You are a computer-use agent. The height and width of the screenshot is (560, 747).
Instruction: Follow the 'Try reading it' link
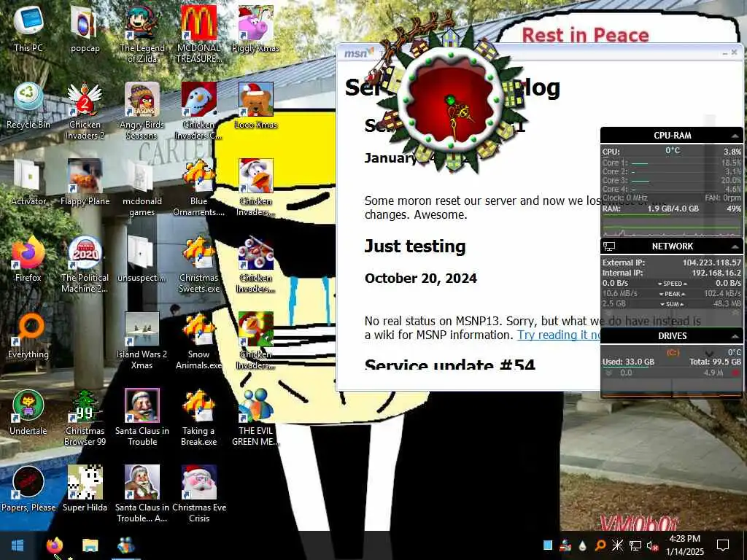(558, 335)
